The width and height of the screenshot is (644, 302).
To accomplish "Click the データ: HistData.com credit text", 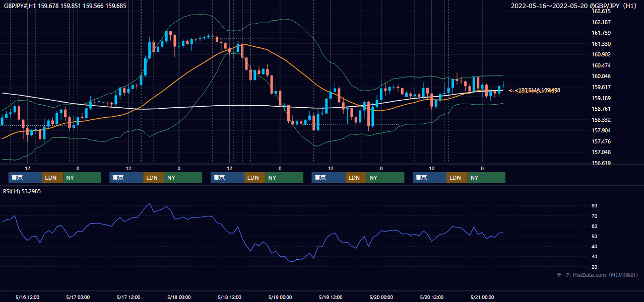I will pyautogui.click(x=598, y=275).
